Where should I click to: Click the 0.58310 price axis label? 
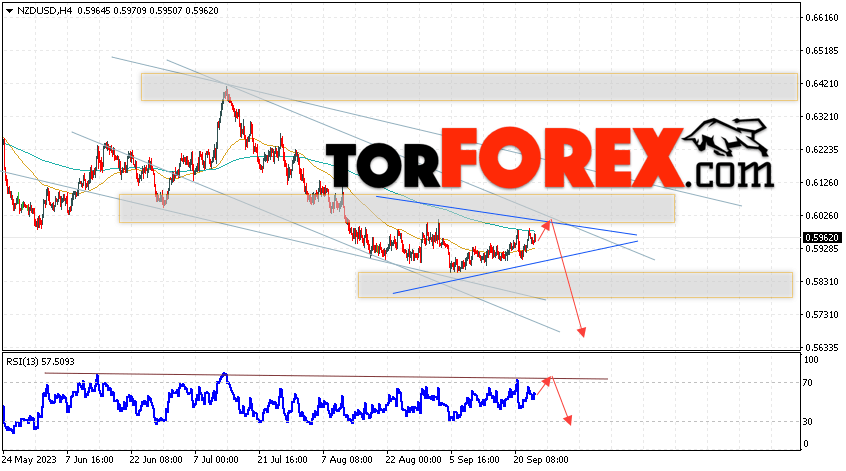coord(822,282)
